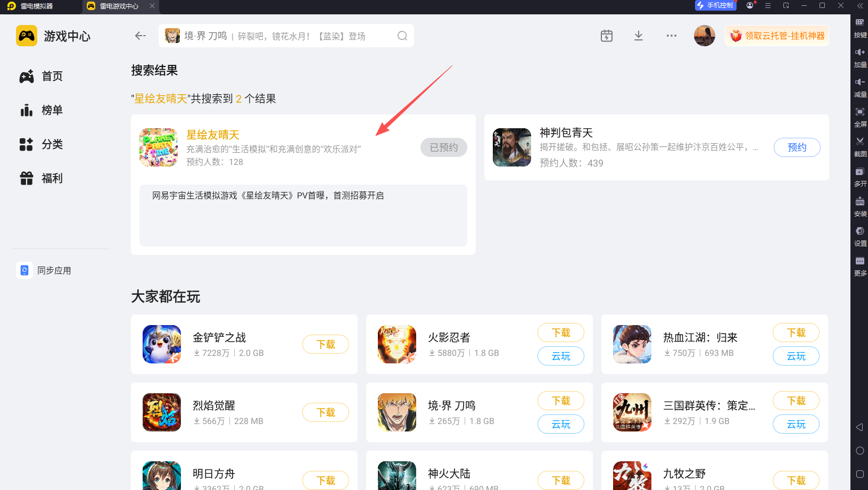The image size is (868, 490).
Task: Open the 烈焰觉醒 game icon
Action: click(162, 412)
